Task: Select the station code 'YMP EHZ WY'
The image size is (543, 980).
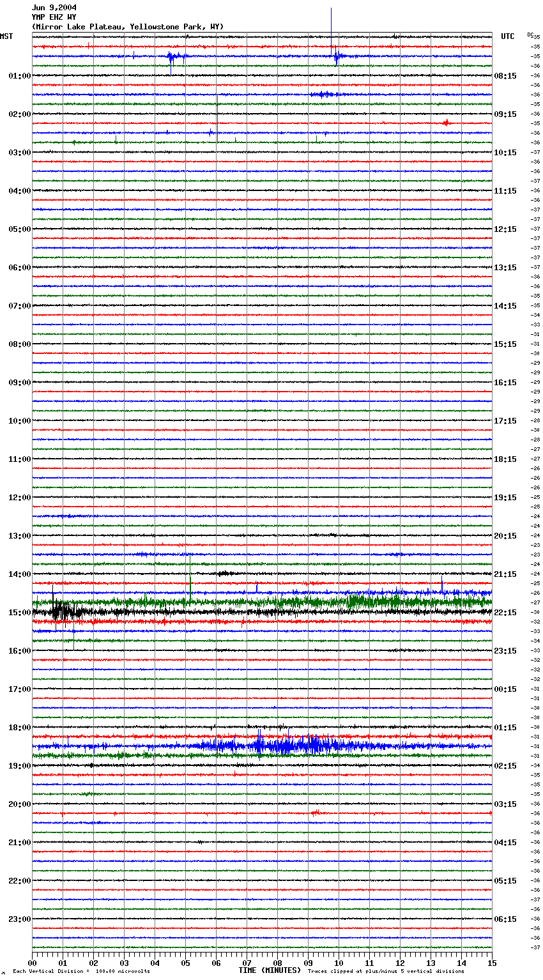Action: 54,17
